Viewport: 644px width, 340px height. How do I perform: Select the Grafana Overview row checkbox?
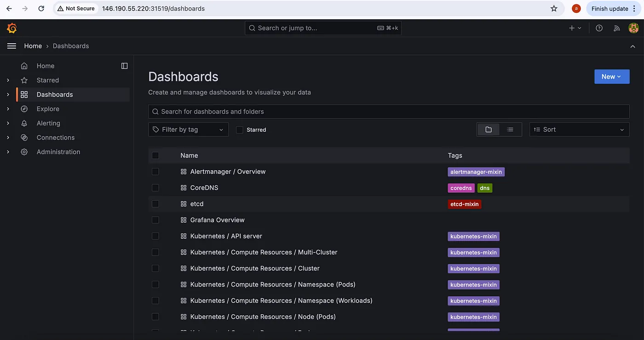(x=155, y=220)
